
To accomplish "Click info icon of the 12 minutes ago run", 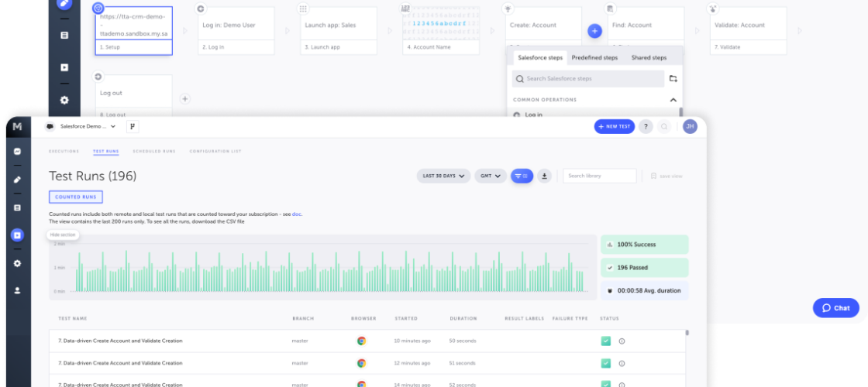I will click(x=622, y=363).
